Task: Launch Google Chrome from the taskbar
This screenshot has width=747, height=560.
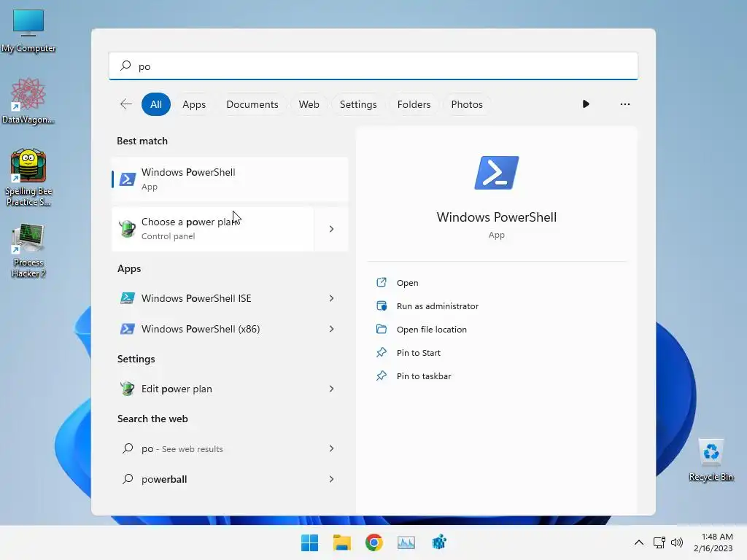Action: tap(374, 542)
